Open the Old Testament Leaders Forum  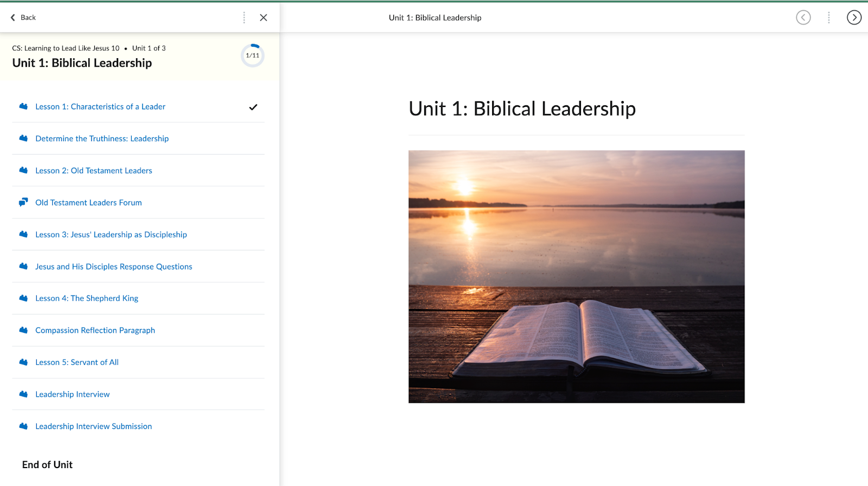click(x=88, y=203)
